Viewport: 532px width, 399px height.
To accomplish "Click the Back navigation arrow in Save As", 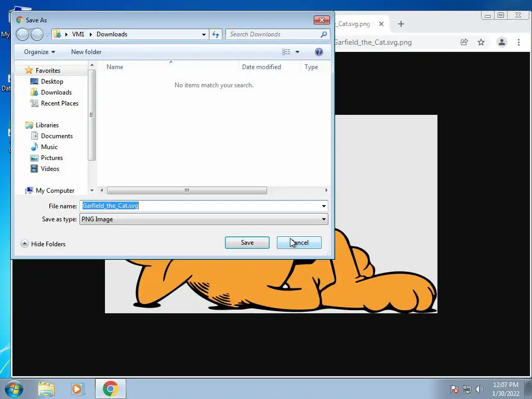I will (x=22, y=34).
